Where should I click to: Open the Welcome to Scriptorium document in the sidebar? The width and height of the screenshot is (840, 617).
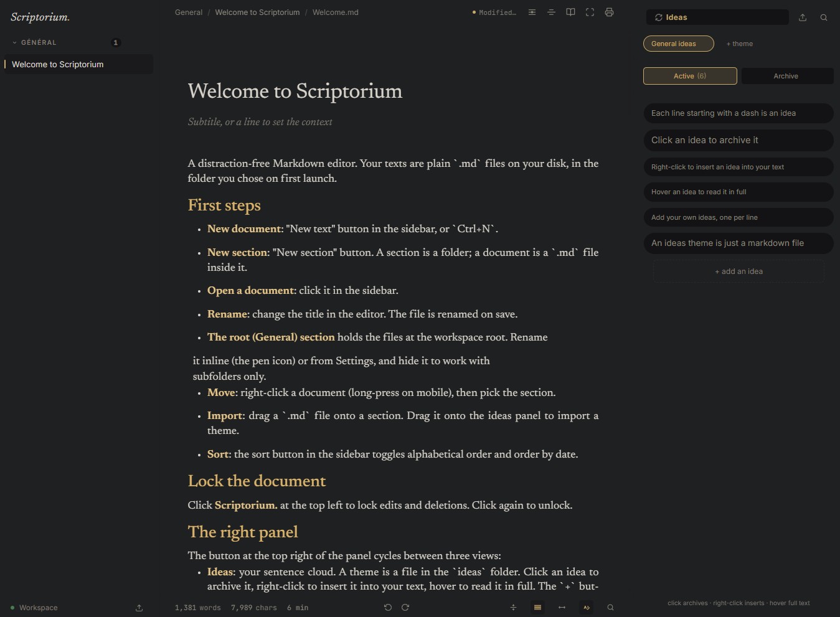pos(78,64)
